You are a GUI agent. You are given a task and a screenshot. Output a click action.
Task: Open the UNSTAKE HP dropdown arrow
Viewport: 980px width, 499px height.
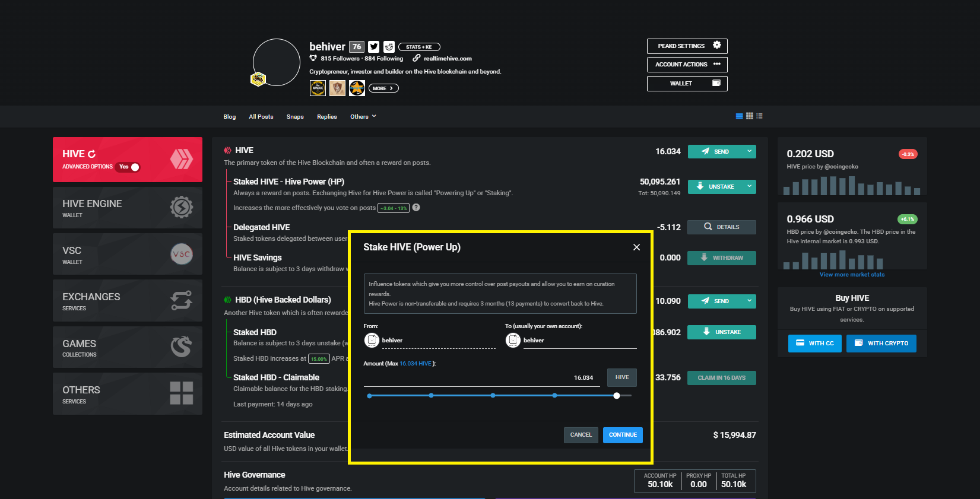click(750, 186)
